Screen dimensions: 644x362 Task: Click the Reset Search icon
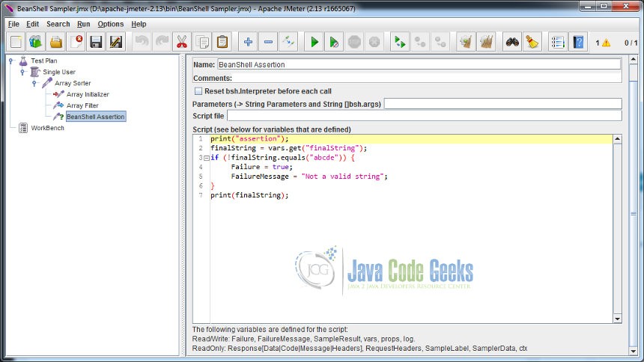pos(532,42)
